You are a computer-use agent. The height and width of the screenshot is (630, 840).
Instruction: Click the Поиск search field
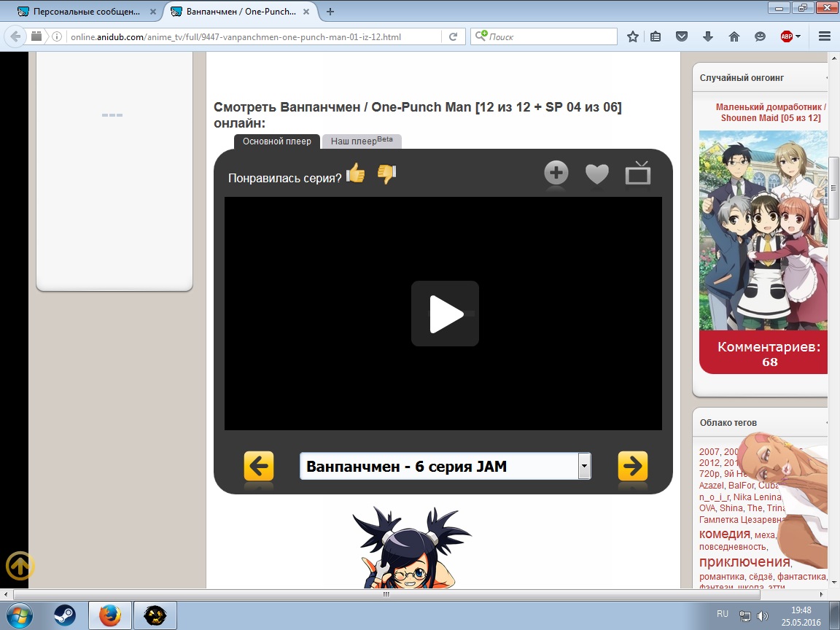(544, 36)
